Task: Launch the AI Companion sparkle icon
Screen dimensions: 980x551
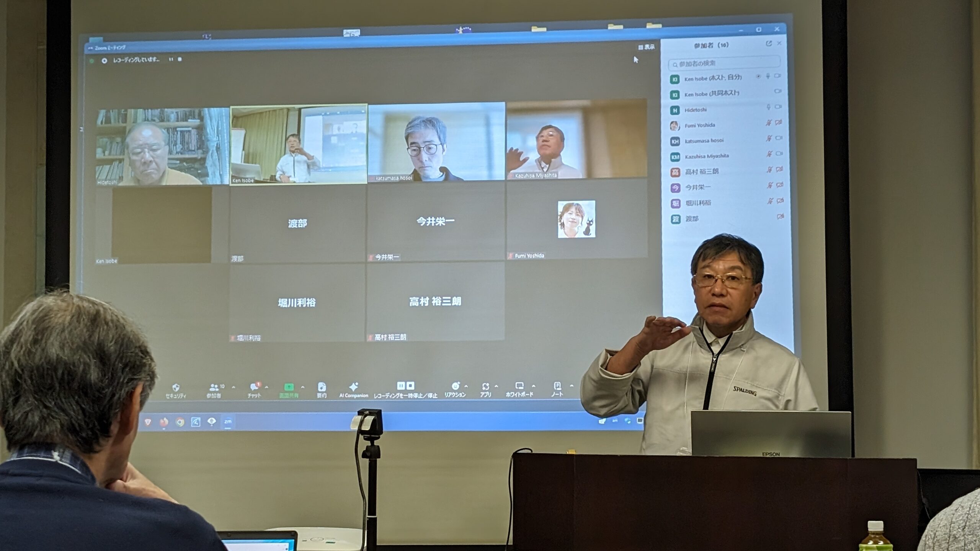Action: click(353, 386)
